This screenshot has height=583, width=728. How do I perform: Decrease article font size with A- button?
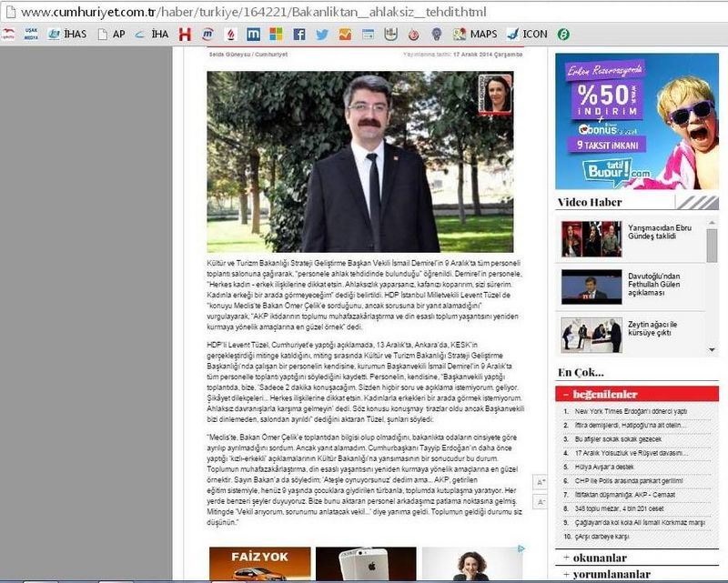pos(540,502)
